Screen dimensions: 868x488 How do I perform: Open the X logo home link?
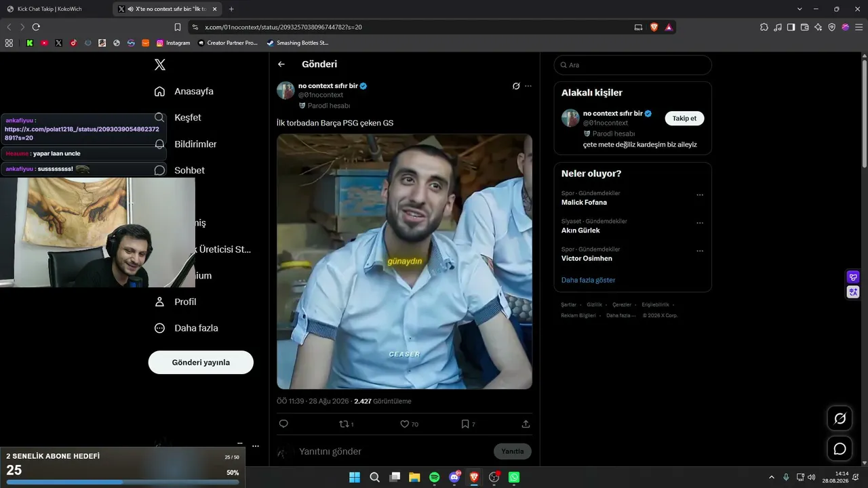(x=160, y=64)
